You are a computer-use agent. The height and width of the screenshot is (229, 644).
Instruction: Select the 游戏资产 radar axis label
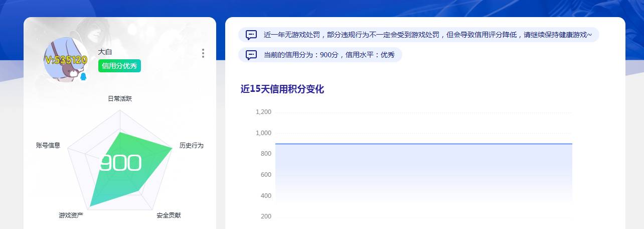pyautogui.click(x=71, y=215)
